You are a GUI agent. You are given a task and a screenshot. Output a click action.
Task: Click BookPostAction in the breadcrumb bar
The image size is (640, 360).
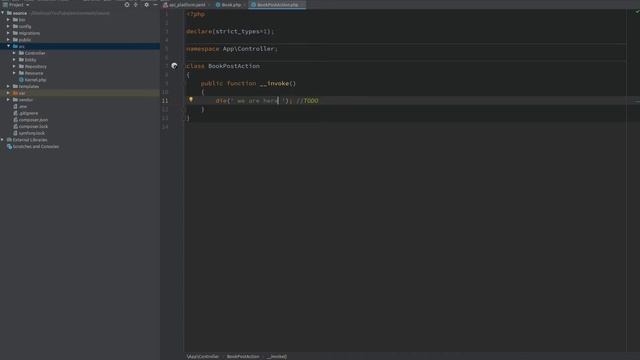[x=243, y=356]
